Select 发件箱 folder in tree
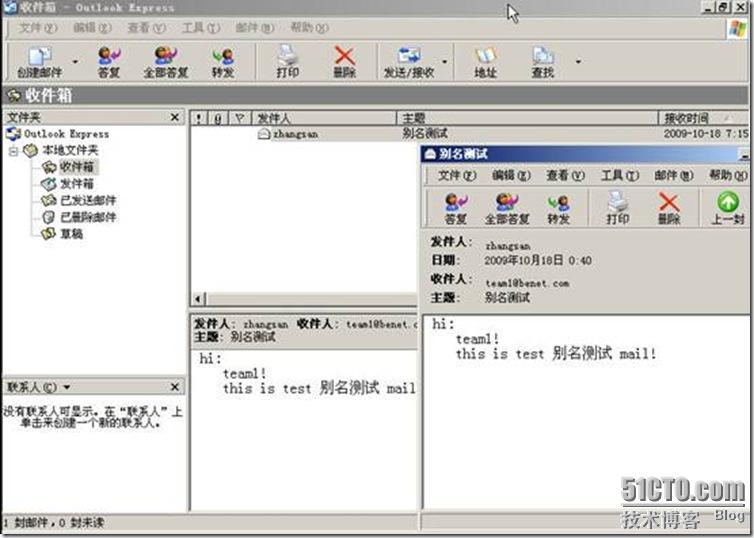Screen dimensions: 754x538 click(76, 184)
